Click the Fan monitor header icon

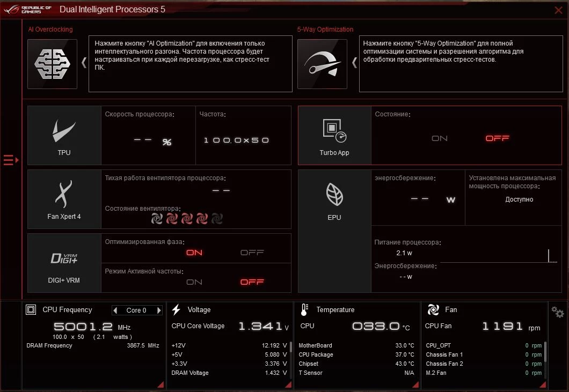433,309
